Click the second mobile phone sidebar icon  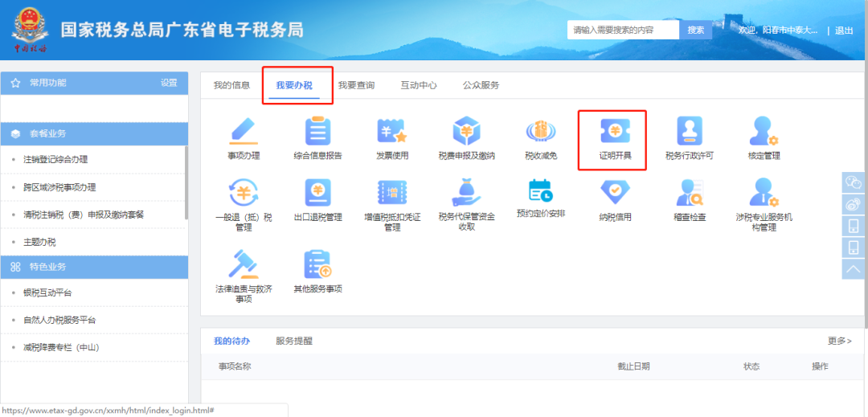tap(853, 247)
